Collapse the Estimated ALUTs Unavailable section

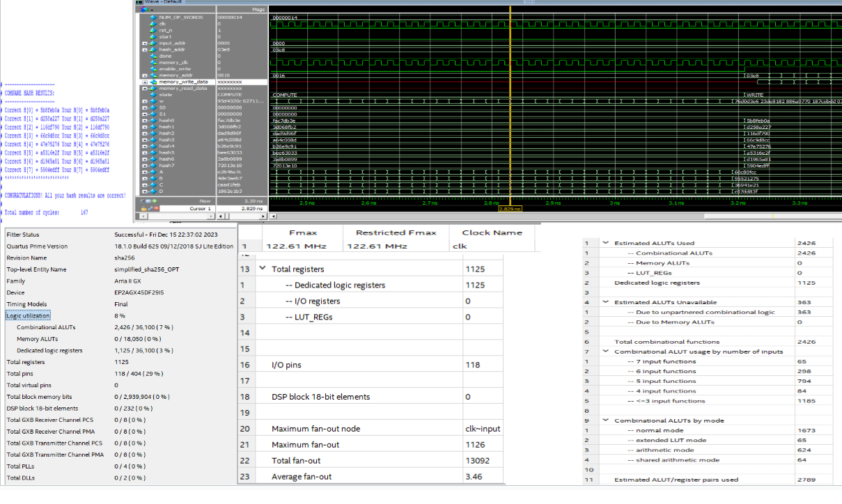click(x=607, y=302)
